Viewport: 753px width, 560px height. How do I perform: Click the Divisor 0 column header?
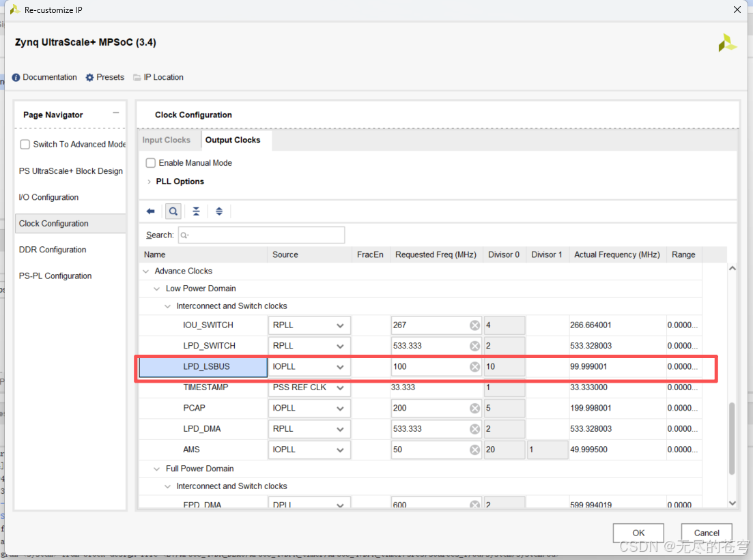click(505, 255)
